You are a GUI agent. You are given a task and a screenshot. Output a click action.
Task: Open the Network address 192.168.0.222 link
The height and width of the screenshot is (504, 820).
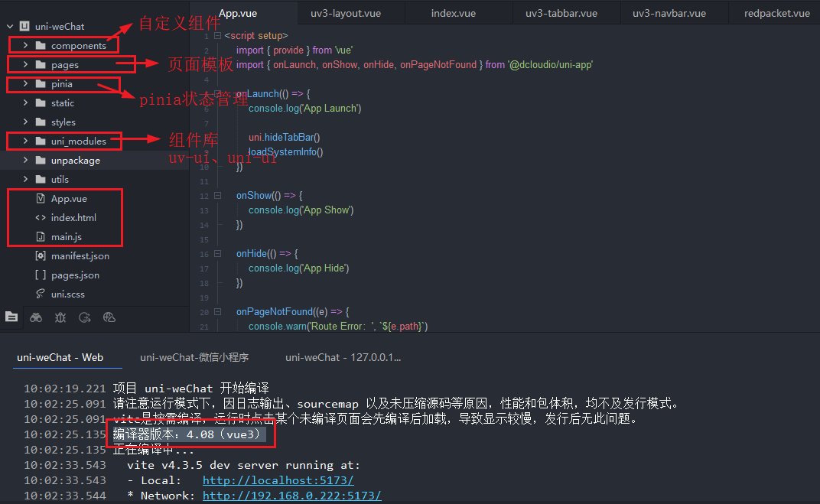coord(293,496)
